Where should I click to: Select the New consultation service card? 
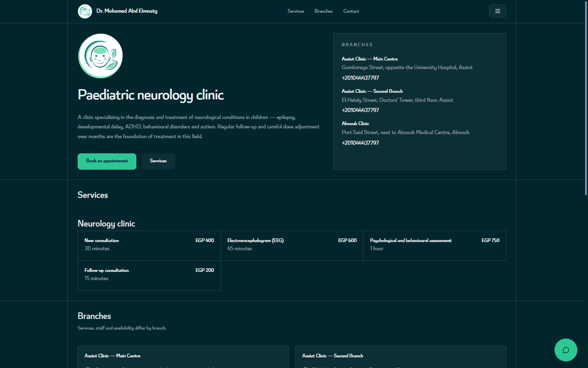point(149,246)
